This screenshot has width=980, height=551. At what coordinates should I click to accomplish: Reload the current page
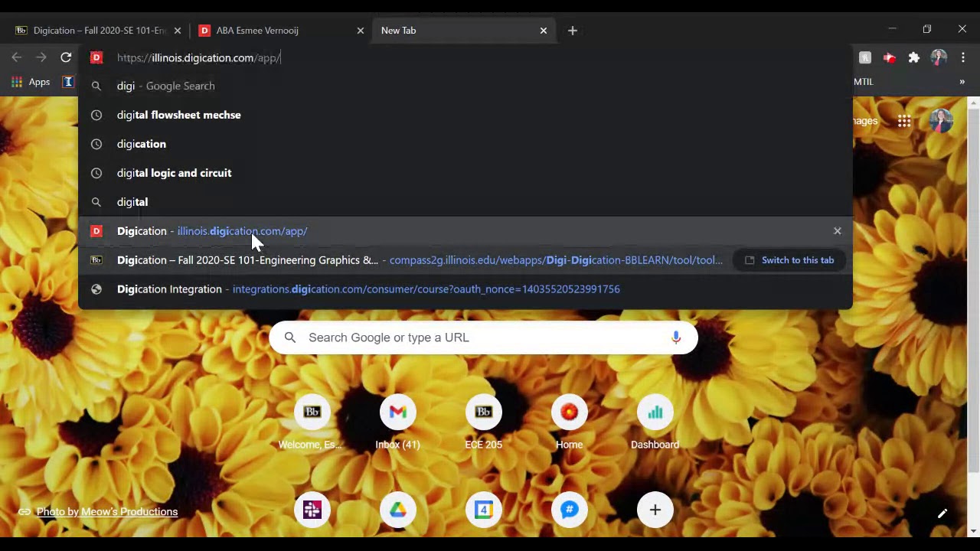[66, 57]
